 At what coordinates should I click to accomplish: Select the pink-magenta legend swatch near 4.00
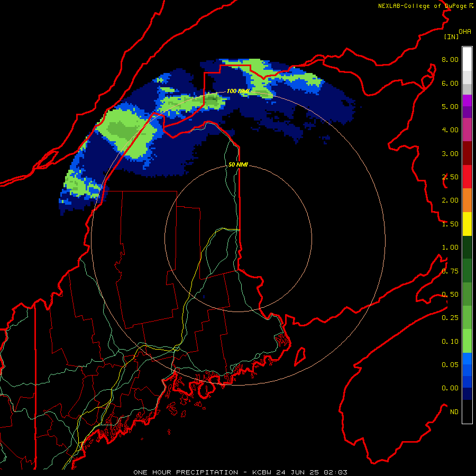tap(467, 130)
